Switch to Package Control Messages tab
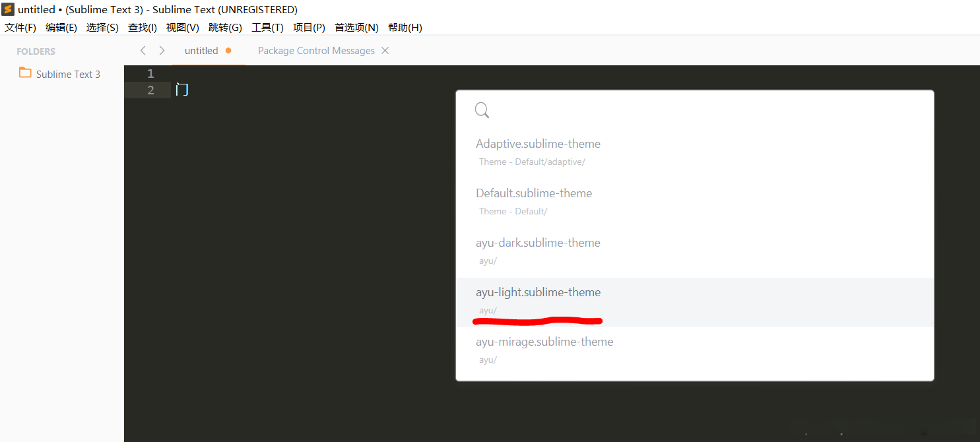 pyautogui.click(x=316, y=51)
